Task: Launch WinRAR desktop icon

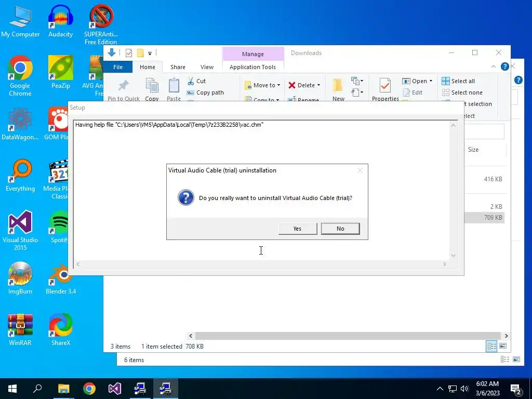Action: (x=20, y=330)
